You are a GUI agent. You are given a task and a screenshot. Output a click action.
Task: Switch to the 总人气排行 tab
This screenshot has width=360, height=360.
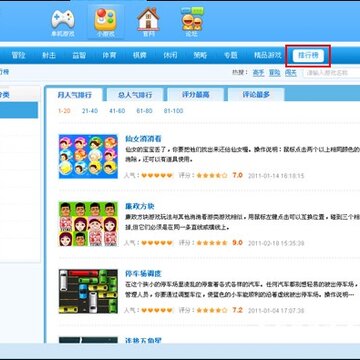[135, 95]
